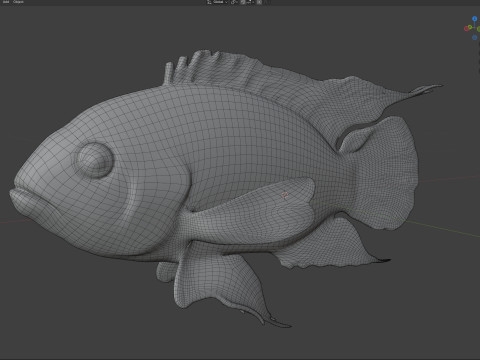Click the small green Y axis gizmo circle
480x360 pixels.
[470, 27]
